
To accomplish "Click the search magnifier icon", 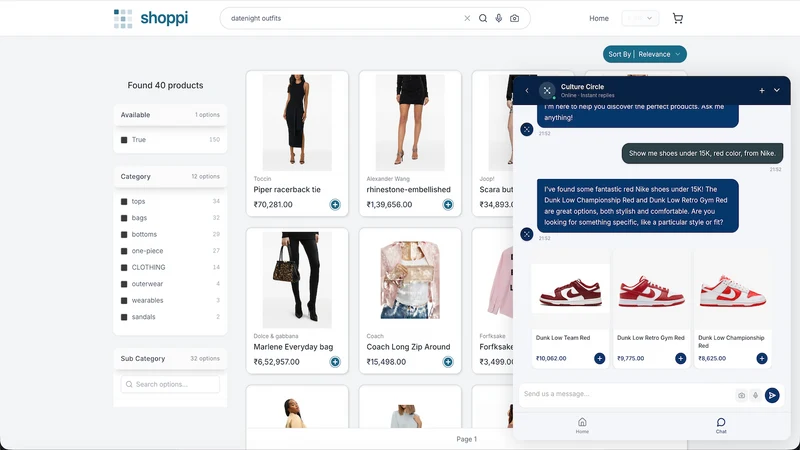I will coord(483,18).
